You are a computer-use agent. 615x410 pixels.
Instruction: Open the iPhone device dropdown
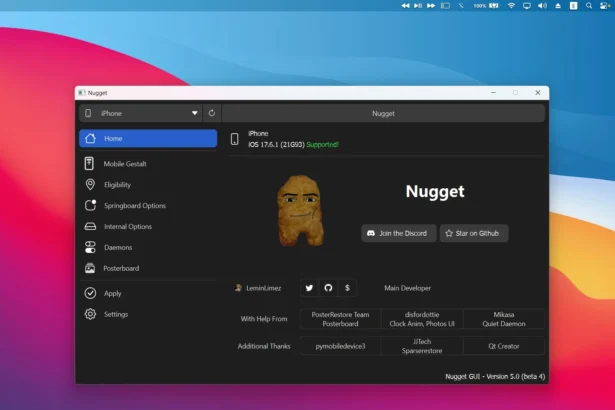141,113
